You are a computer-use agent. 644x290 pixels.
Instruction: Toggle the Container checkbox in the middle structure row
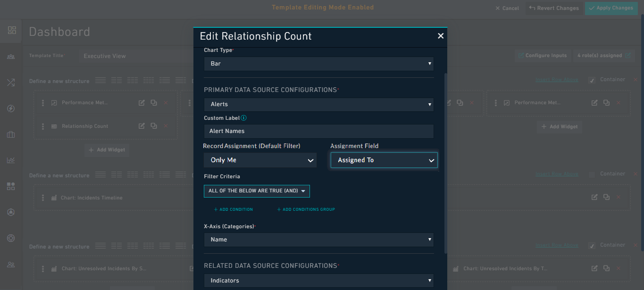pos(591,174)
